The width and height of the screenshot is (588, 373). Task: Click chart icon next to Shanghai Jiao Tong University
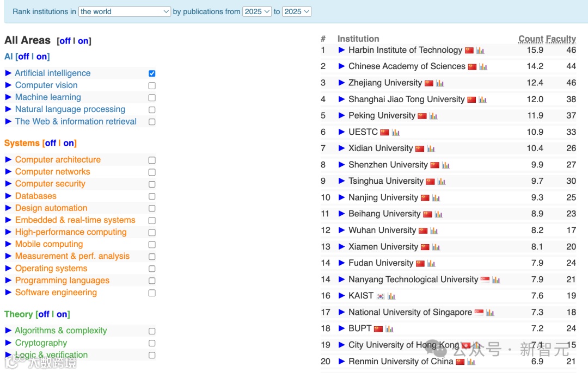[x=482, y=100]
